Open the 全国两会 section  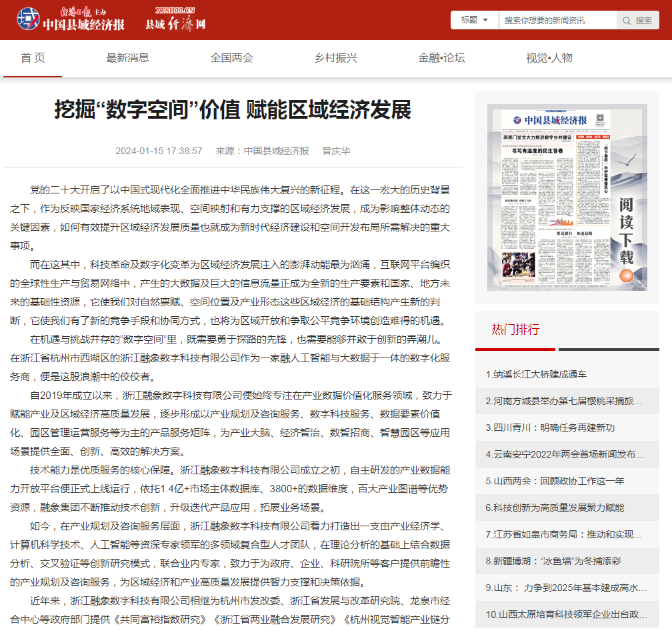[x=231, y=58]
